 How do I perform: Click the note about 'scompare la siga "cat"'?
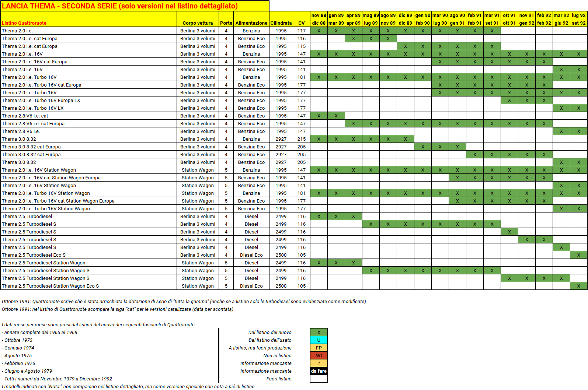tap(118, 309)
